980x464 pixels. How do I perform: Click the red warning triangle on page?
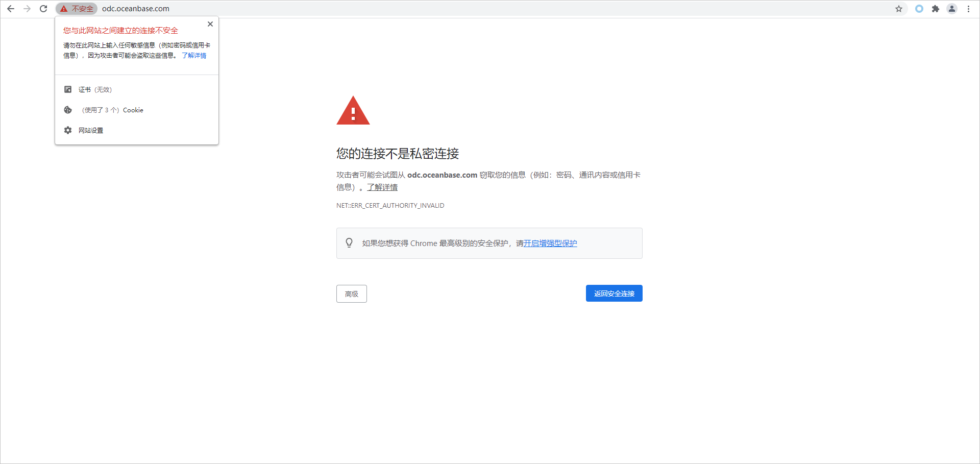point(353,110)
